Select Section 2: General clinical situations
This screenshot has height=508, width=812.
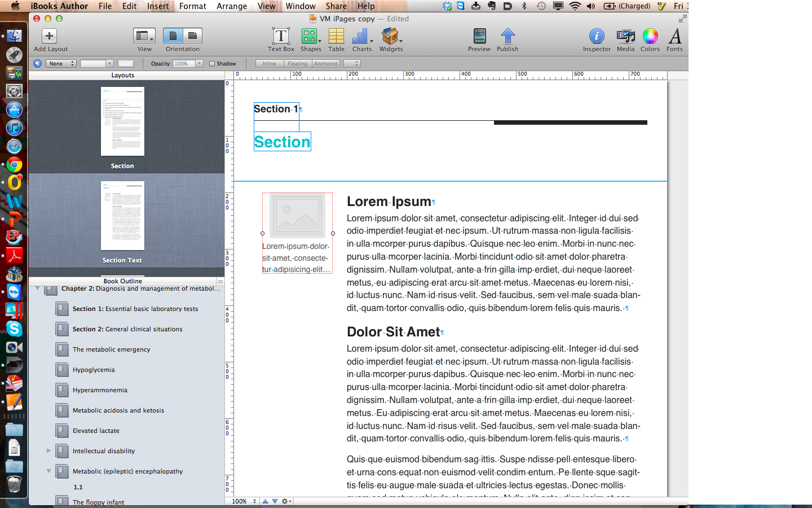(x=127, y=329)
